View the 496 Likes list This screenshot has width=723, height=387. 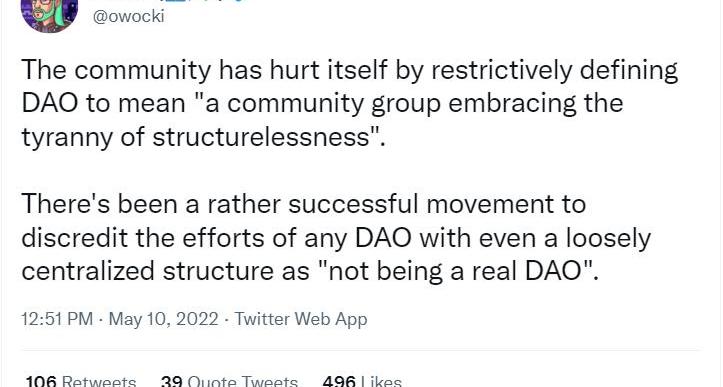pyautogui.click(x=362, y=381)
